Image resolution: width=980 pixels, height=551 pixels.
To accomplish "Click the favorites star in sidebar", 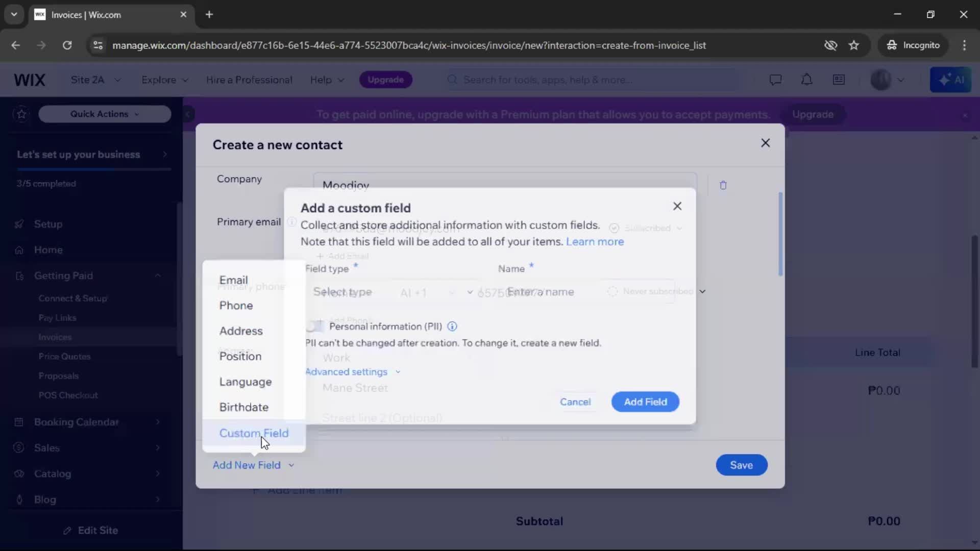I will [21, 114].
